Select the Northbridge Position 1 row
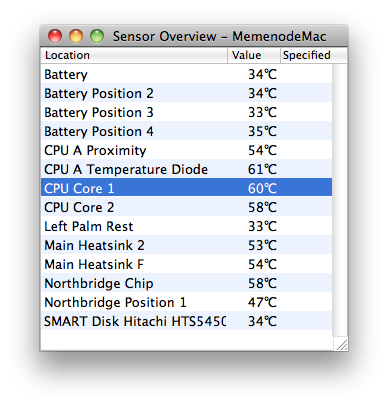 [x=186, y=302]
